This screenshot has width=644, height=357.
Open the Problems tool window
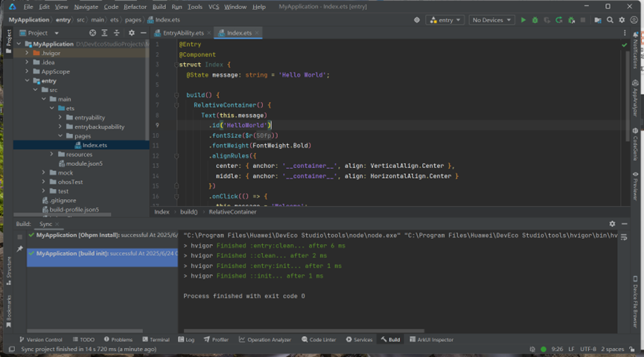pos(118,339)
